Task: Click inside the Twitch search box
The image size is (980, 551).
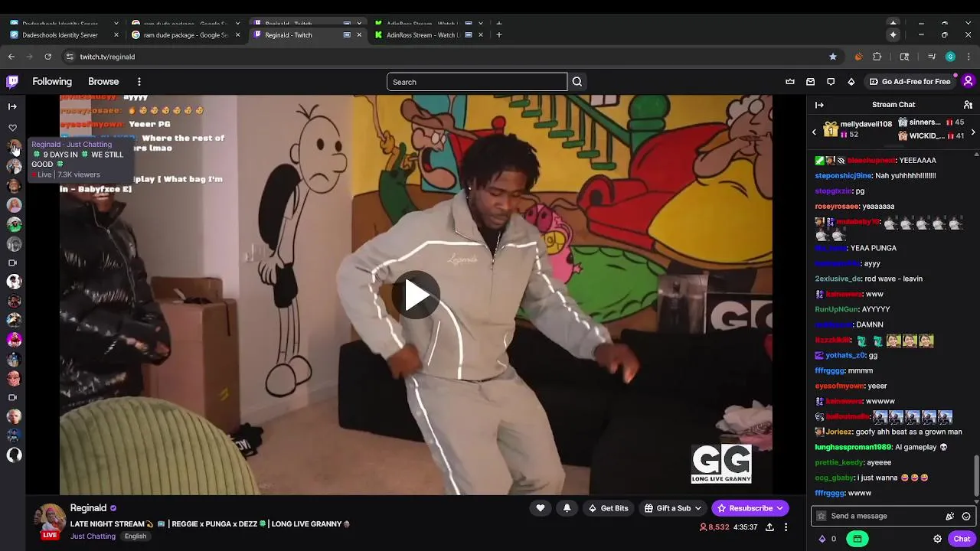Action: pyautogui.click(x=477, y=82)
